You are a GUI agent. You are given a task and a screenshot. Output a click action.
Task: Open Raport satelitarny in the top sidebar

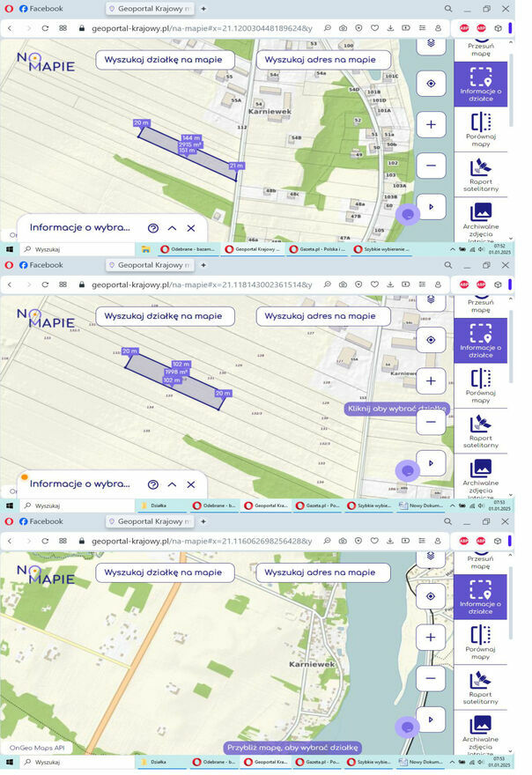[481, 172]
